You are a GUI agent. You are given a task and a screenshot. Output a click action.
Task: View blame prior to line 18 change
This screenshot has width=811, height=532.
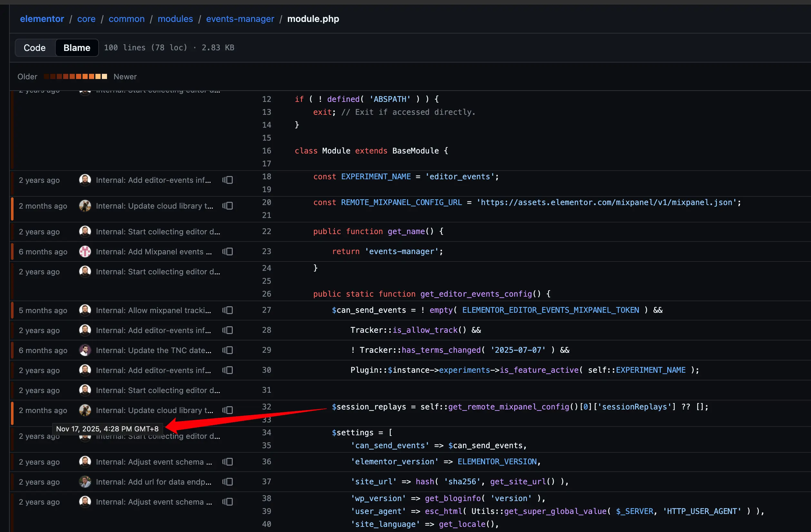click(x=228, y=180)
